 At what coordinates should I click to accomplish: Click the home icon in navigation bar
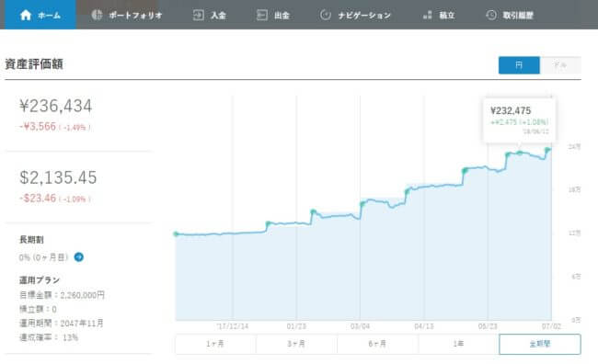[26, 15]
